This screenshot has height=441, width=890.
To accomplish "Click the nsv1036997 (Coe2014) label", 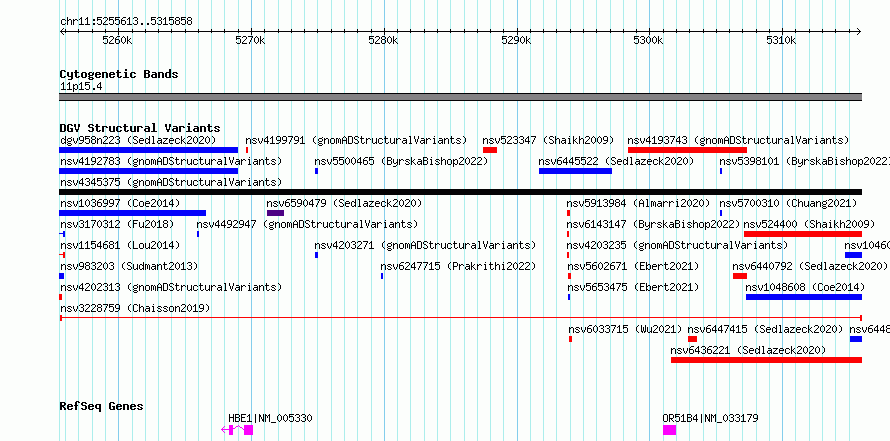I will (x=120, y=203).
